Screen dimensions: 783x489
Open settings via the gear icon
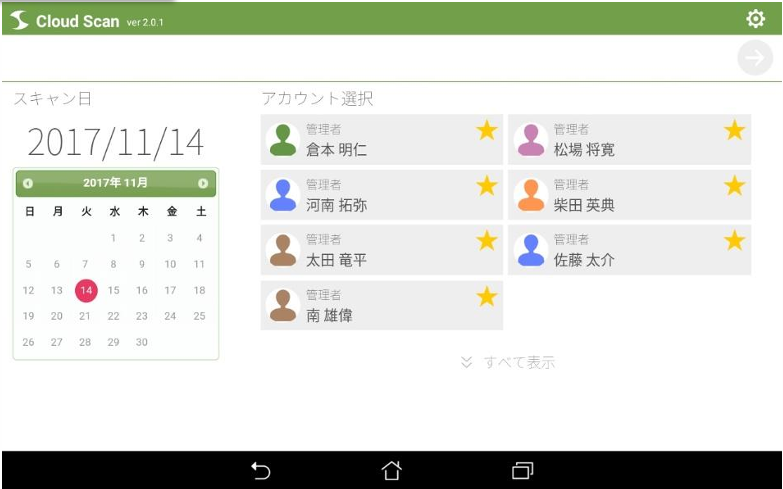[755, 18]
